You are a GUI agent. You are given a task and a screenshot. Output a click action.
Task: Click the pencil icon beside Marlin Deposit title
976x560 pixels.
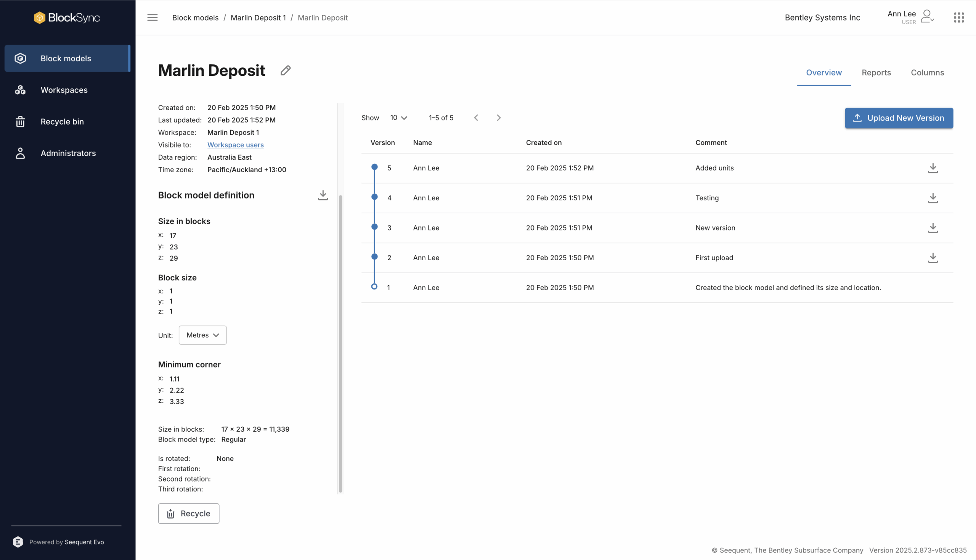coord(285,70)
